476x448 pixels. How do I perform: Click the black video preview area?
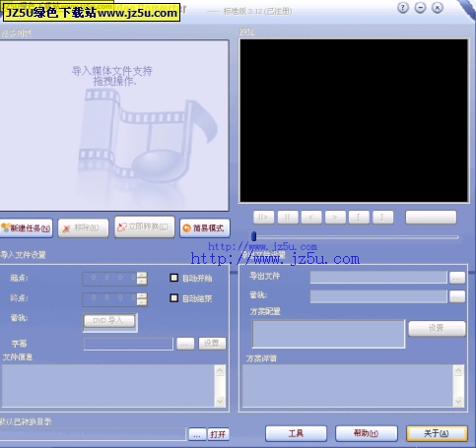[x=354, y=120]
